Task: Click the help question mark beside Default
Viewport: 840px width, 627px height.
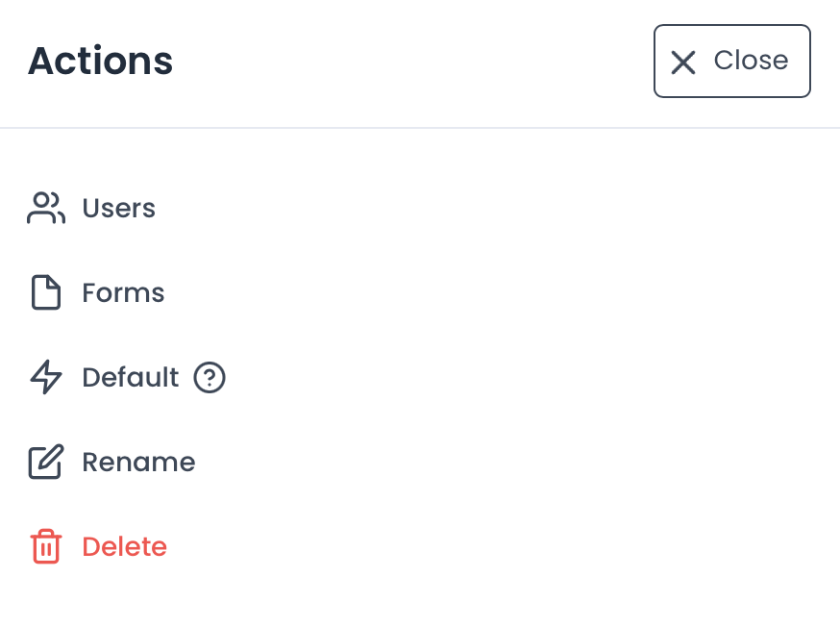Action: pyautogui.click(x=210, y=378)
